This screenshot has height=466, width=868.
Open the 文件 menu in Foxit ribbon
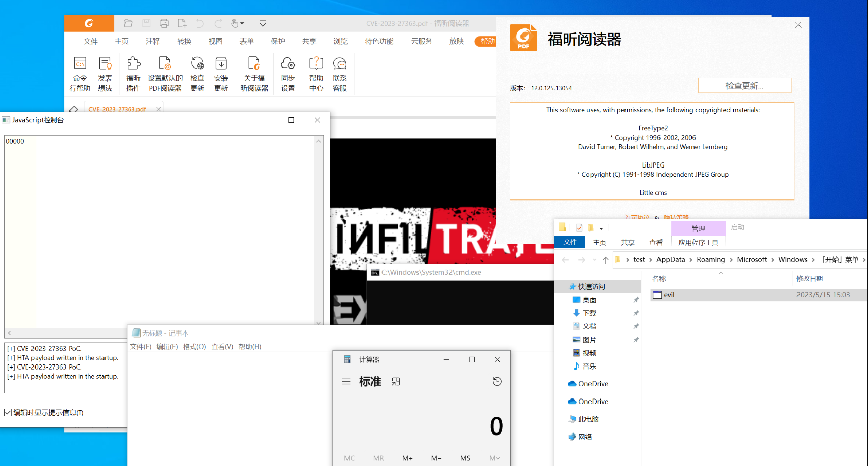pos(91,41)
